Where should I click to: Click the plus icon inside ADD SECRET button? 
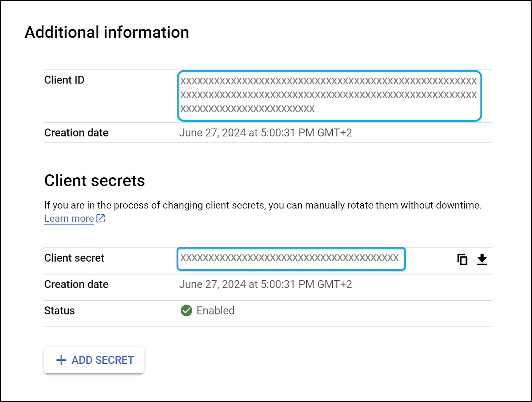point(61,360)
